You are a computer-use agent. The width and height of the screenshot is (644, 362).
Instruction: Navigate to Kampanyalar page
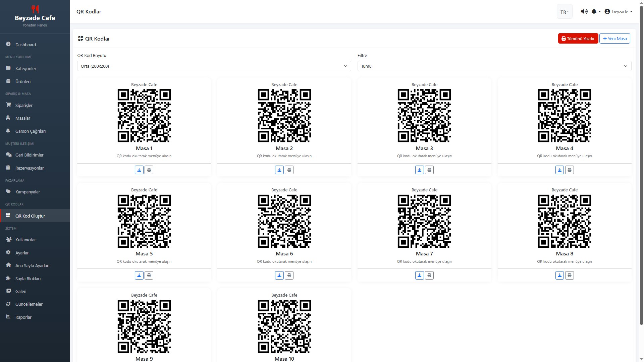28,192
